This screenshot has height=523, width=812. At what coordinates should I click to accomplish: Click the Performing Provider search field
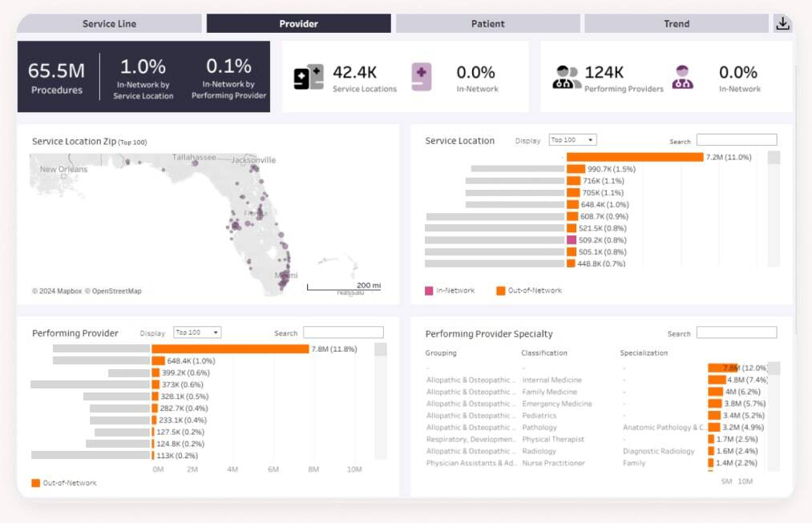[343, 332]
